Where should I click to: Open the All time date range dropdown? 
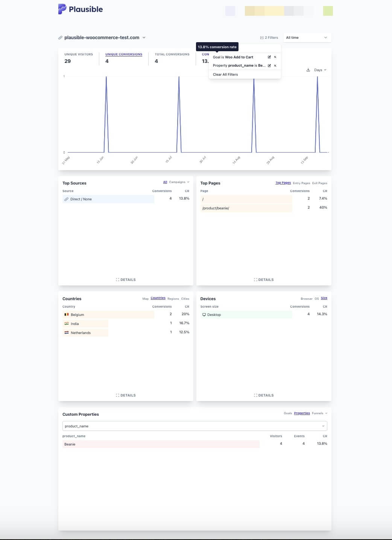(x=307, y=38)
